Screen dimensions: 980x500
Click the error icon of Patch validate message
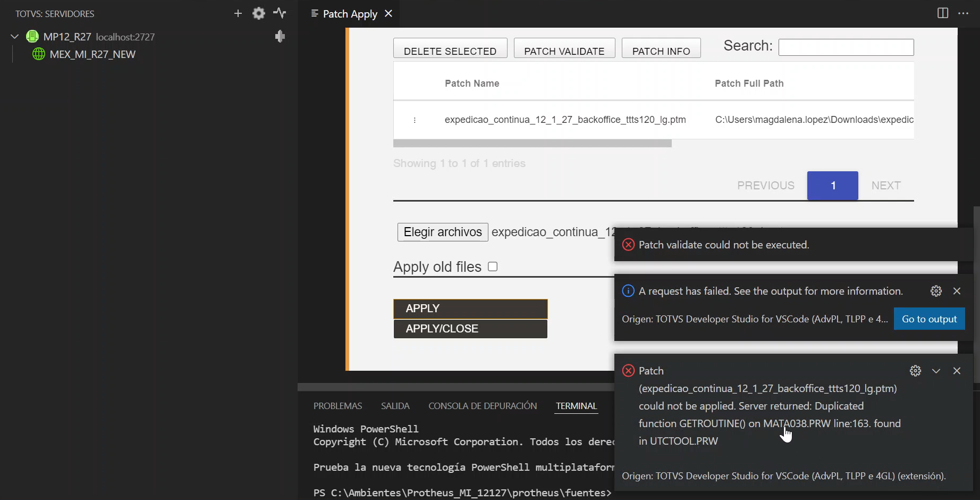[x=628, y=245]
